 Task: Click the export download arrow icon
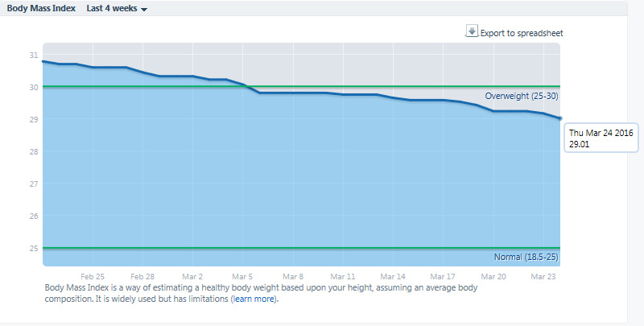pyautogui.click(x=472, y=31)
